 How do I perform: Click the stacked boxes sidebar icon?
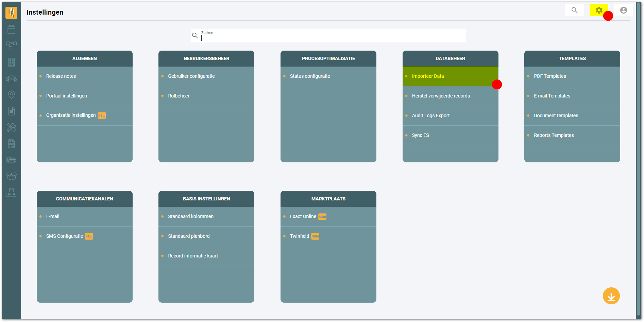click(11, 193)
